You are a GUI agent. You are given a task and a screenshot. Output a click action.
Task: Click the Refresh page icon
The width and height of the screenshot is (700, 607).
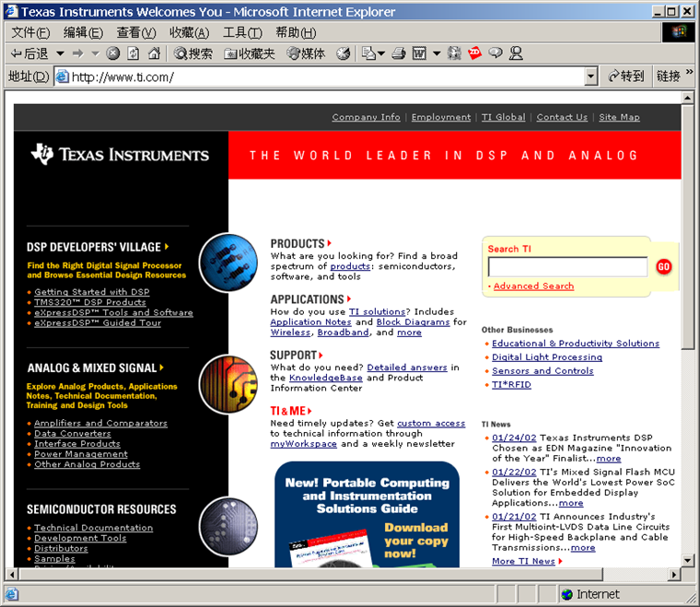133,53
